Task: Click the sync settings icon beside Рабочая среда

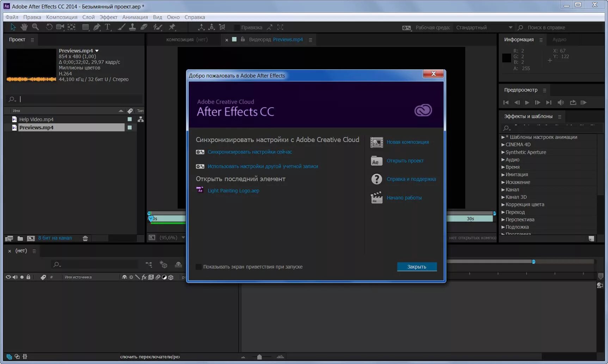Action: tap(406, 28)
